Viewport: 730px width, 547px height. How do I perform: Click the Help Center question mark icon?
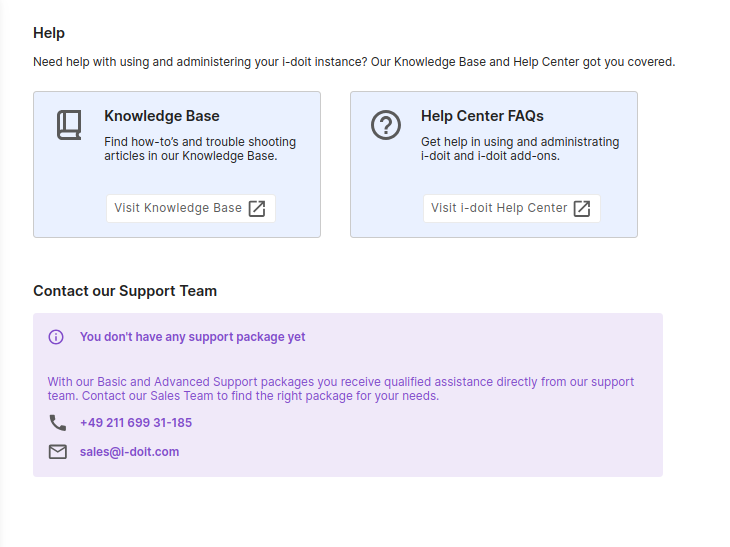(385, 125)
